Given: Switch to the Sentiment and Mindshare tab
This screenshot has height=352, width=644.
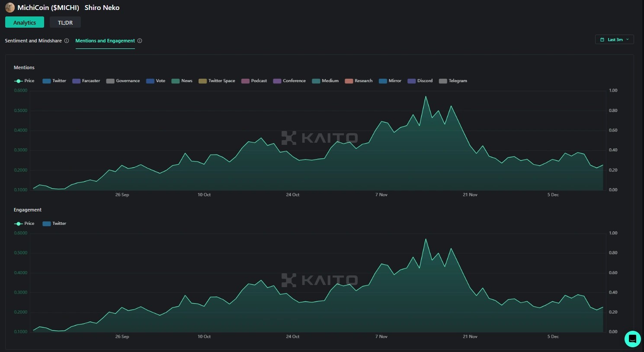Looking at the screenshot, I should (x=33, y=41).
